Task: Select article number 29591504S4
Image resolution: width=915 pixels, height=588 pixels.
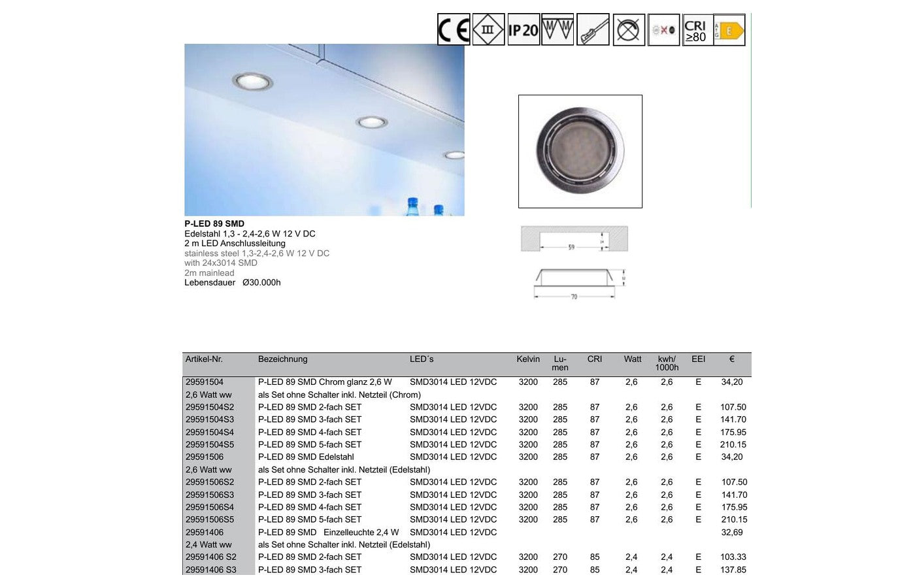Action: tap(210, 433)
